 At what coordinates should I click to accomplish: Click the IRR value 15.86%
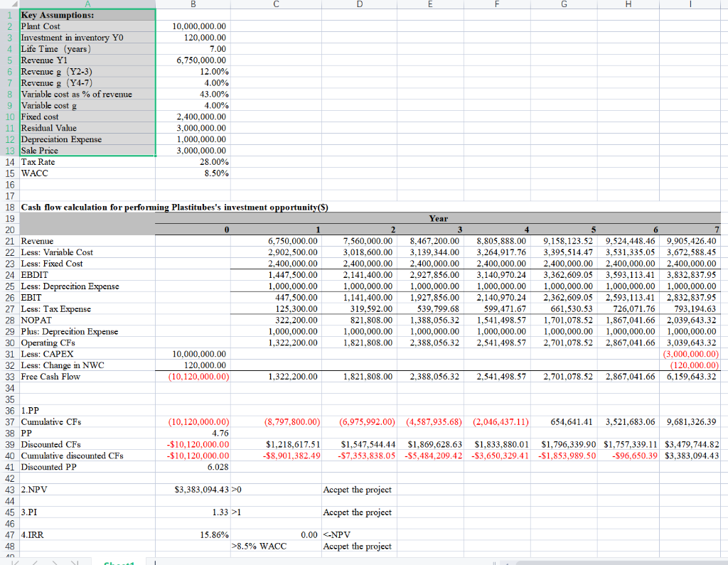(x=193, y=535)
